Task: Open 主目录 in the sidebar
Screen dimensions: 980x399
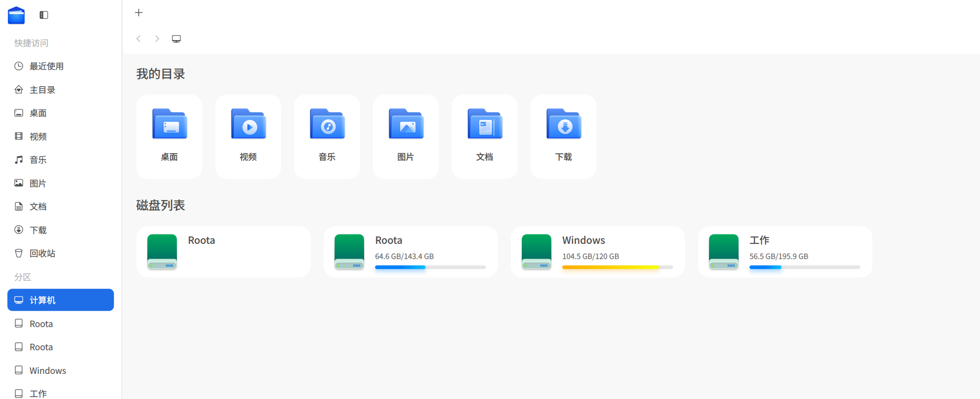Action: tap(61, 90)
